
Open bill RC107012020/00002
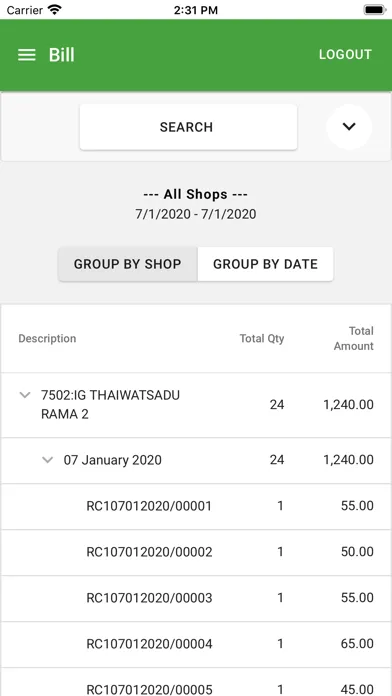coord(196,552)
